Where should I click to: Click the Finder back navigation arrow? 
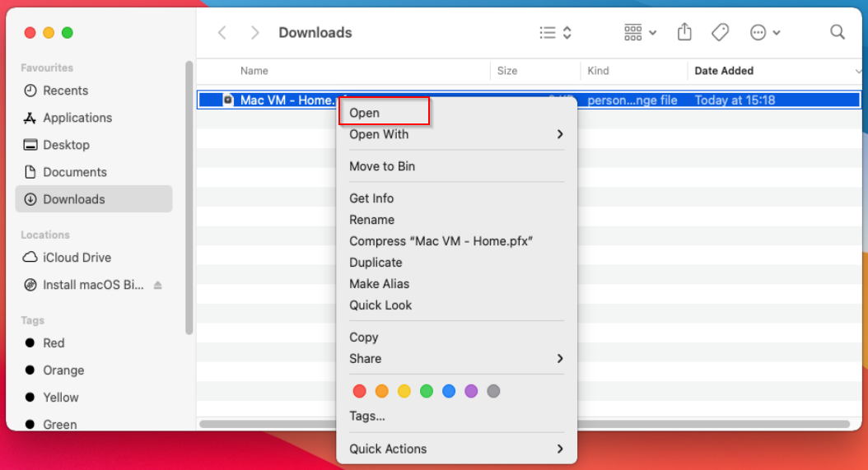222,33
